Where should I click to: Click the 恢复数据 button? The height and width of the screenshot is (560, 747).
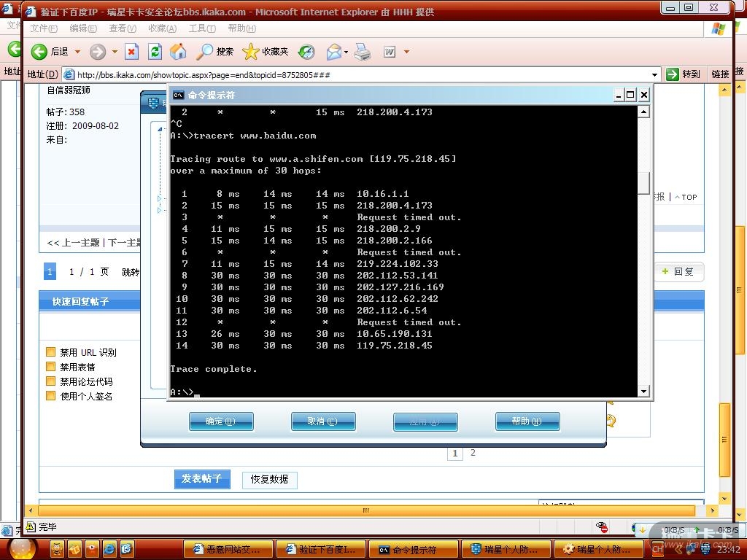click(269, 479)
